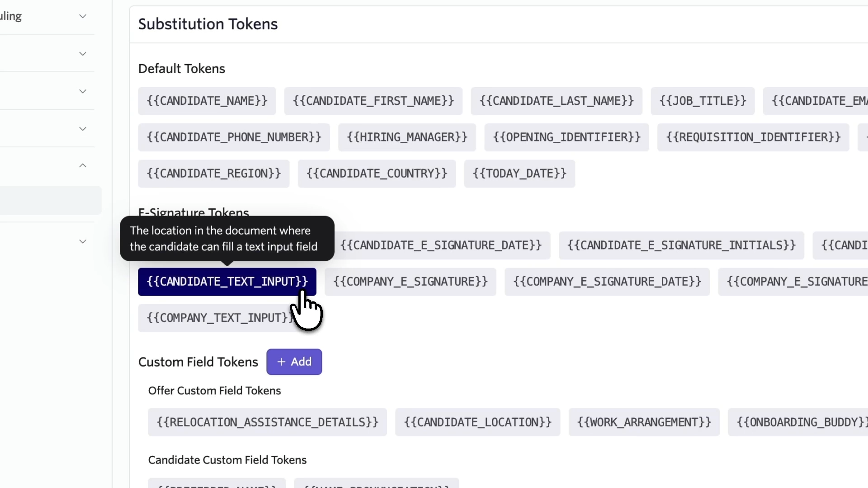
Task: Choose the {{CANDIDATE_E_SIGNATURE_INITIALS}} token
Action: [681, 245]
